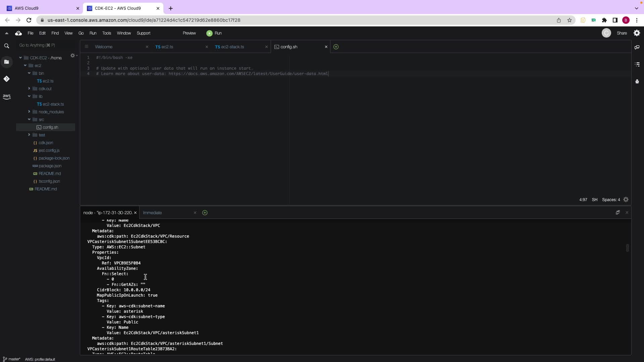Image resolution: width=644 pixels, height=362 pixels.
Task: Open the Outline panel icon on right
Action: [x=637, y=64]
